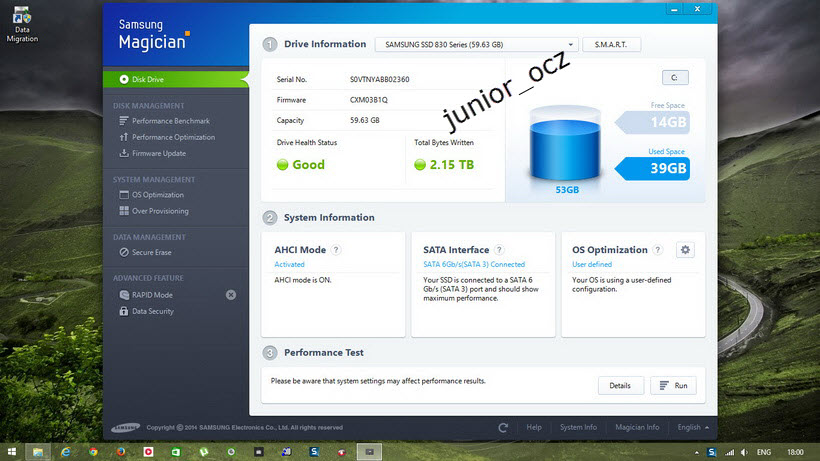Run the performance test

[673, 385]
